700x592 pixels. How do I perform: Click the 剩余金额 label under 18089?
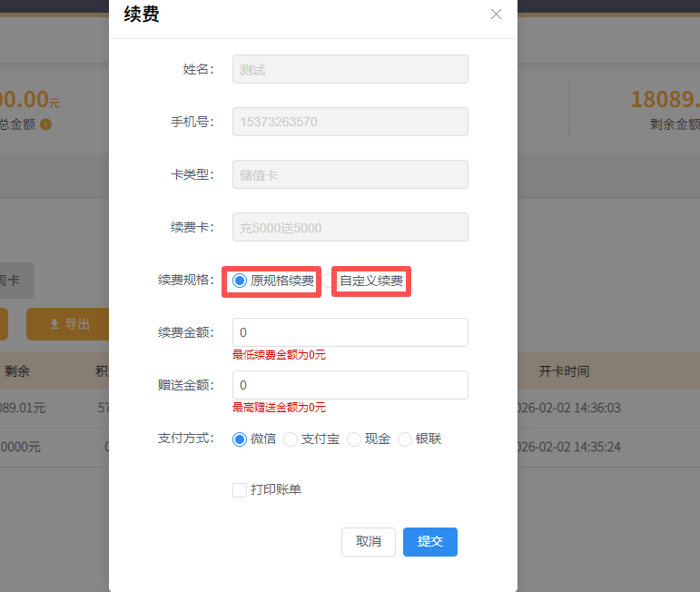675,124
